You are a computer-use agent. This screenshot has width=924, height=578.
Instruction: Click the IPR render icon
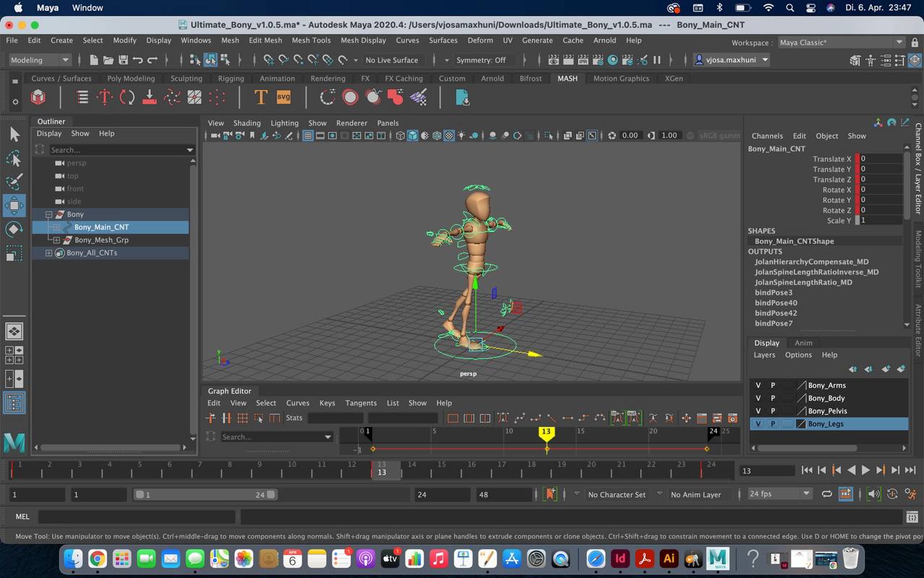583,60
